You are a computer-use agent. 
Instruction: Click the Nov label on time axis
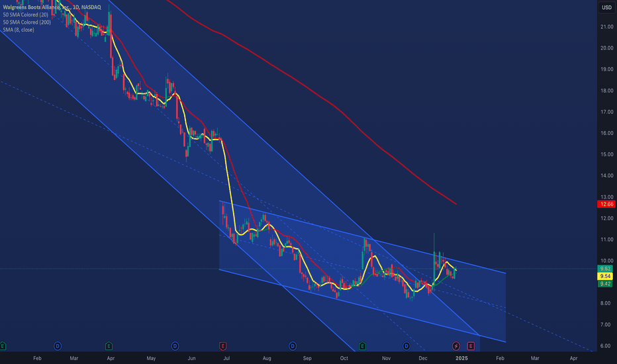point(387,358)
